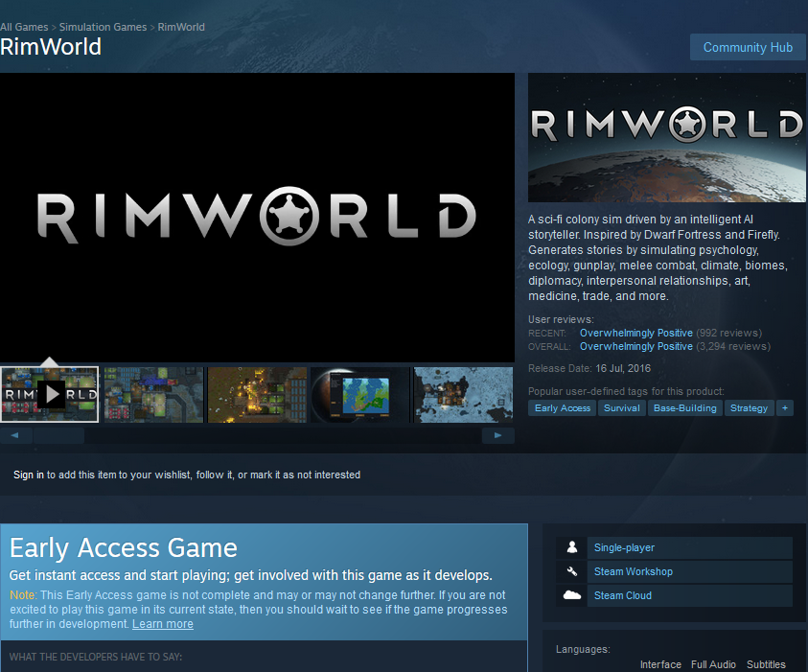
Task: Click the Interface column header
Action: point(660,664)
